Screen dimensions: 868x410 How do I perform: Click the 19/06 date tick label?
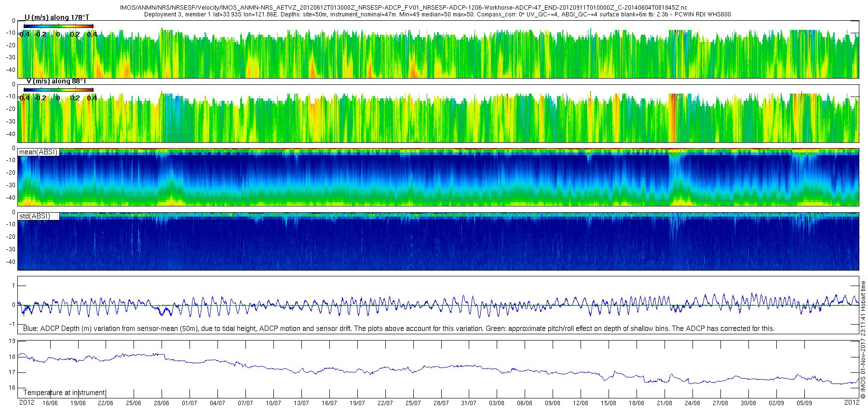[x=78, y=403]
